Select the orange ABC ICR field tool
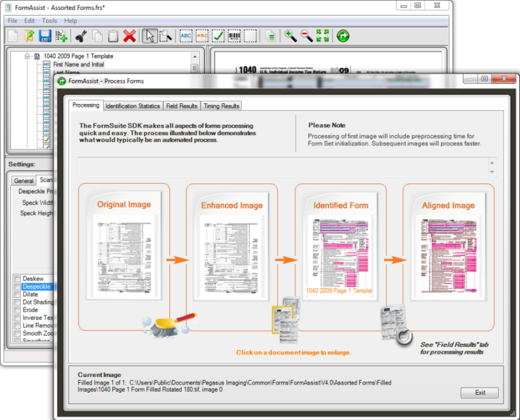 [202, 36]
